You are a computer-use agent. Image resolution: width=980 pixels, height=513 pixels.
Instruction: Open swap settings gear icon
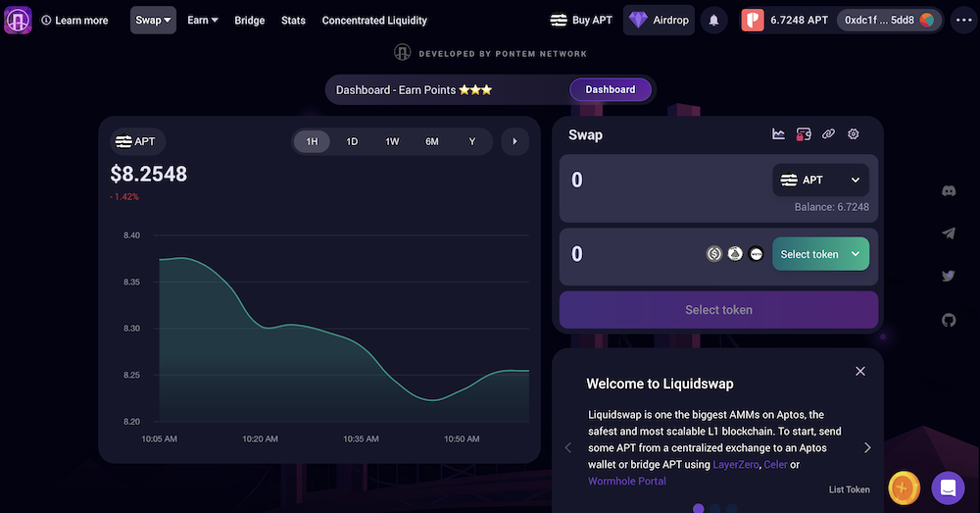854,134
